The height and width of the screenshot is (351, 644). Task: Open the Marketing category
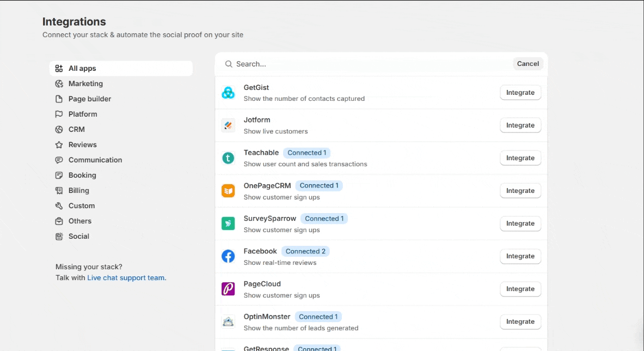tap(85, 83)
